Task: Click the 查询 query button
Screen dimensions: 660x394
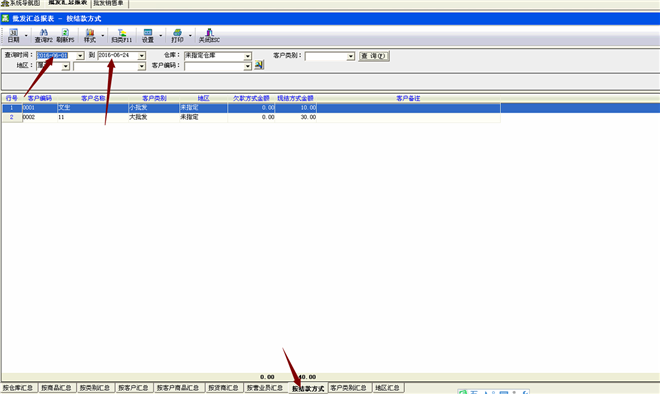Action: (374, 56)
